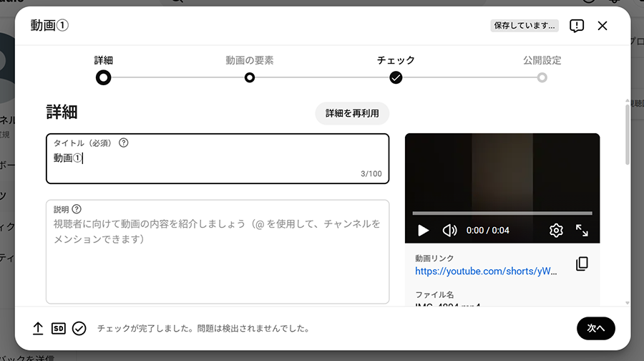This screenshot has height=361, width=644.
Task: Copy the video link icon
Action: click(582, 264)
